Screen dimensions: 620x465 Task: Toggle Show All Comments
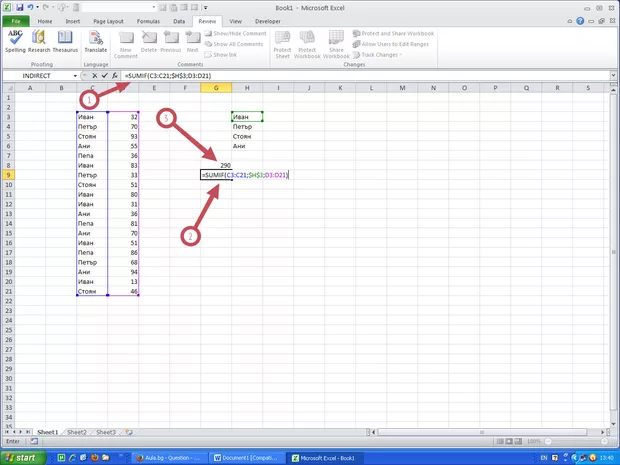click(x=240, y=44)
